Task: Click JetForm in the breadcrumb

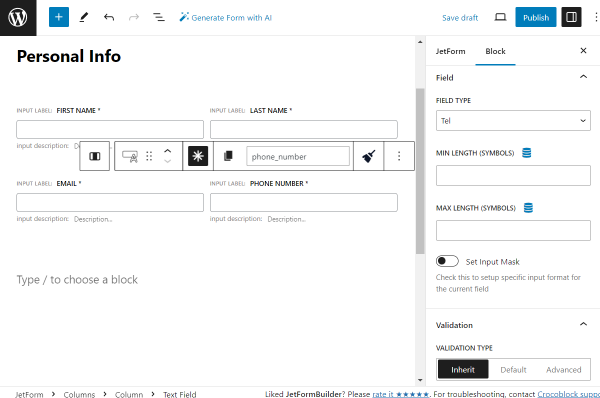Action: point(29,394)
